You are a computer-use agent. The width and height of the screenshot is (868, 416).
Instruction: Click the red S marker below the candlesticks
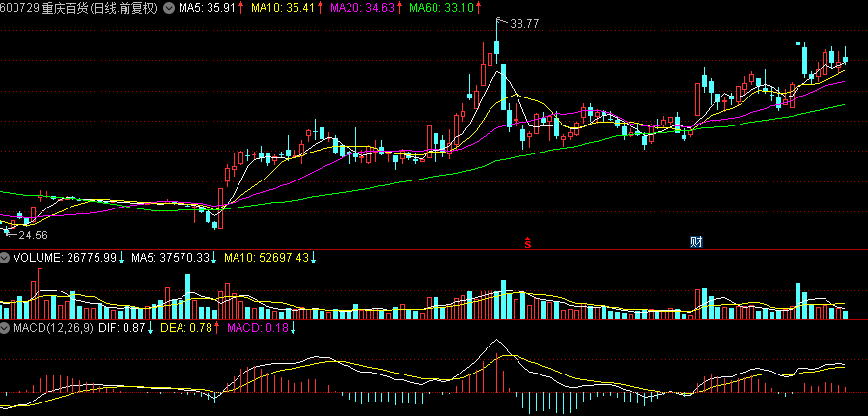(x=528, y=241)
